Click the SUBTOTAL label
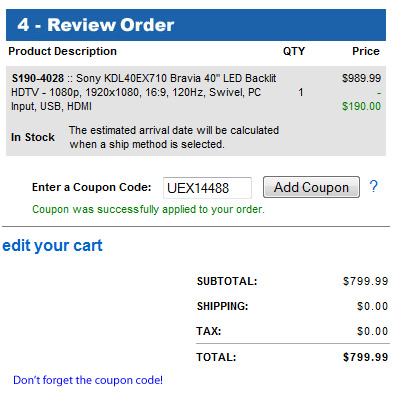Image resolution: width=396 pixels, height=393 pixels. tap(227, 281)
